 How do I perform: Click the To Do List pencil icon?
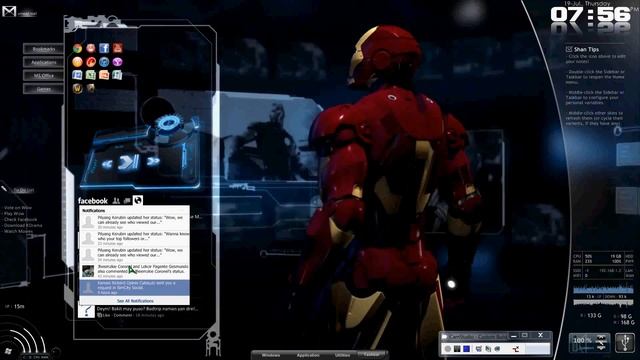click(x=4, y=189)
